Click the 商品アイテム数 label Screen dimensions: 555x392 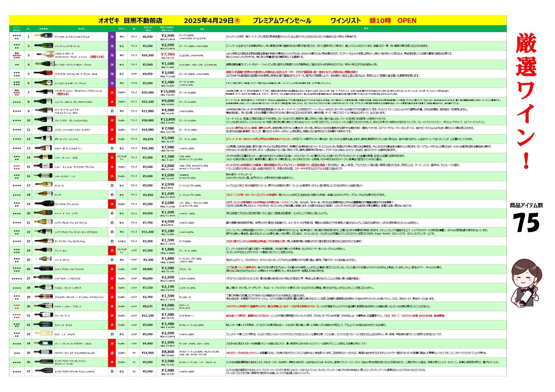click(x=526, y=206)
